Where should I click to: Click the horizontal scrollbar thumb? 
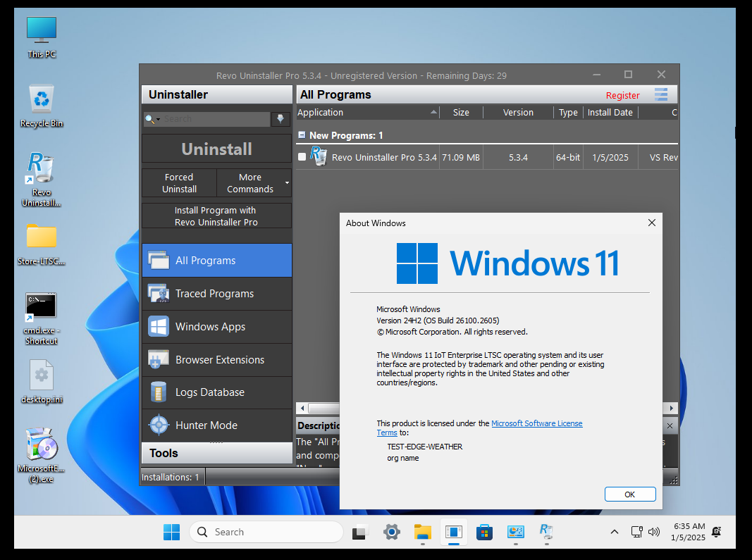pyautogui.click(x=323, y=408)
